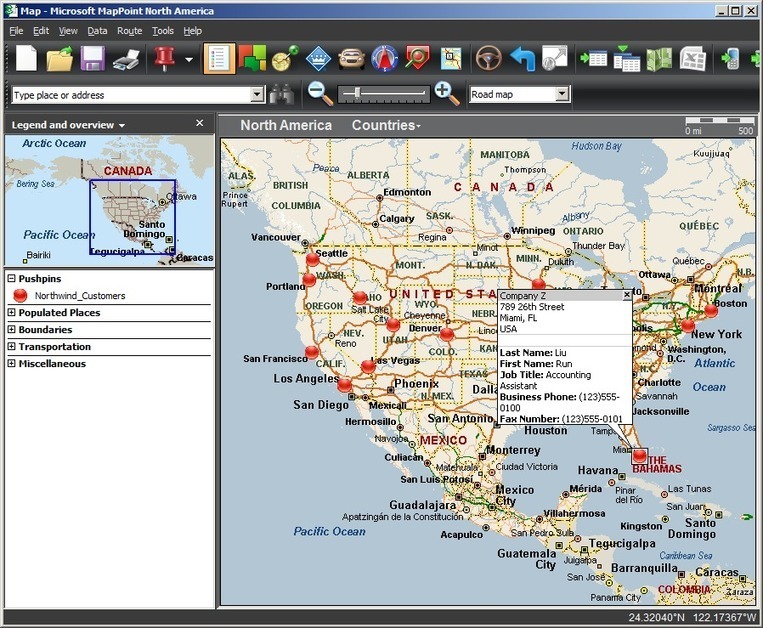Open the Data menu
This screenshot has height=628, width=763.
click(97, 31)
